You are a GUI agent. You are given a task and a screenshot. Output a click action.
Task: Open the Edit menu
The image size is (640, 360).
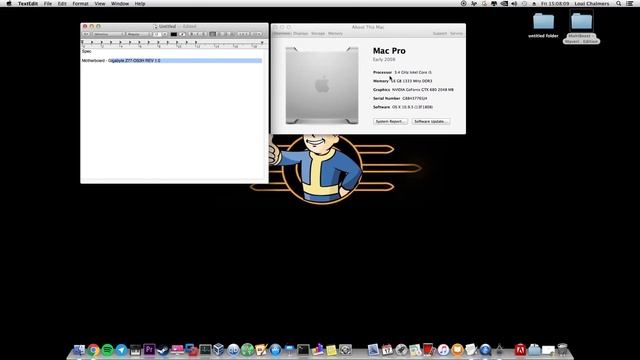tap(62, 3)
